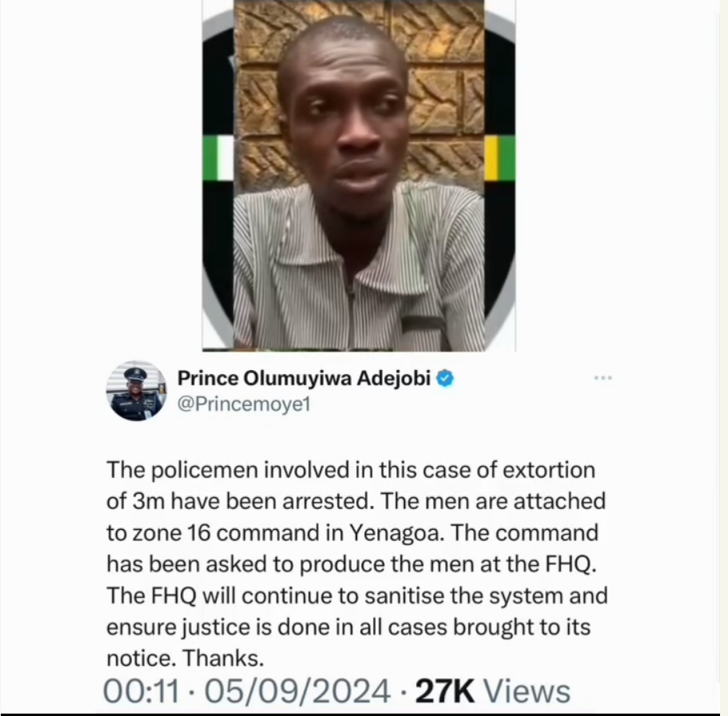The height and width of the screenshot is (716, 728).
Task: Click "produce the men at the FHQ" line
Action: 351,564
